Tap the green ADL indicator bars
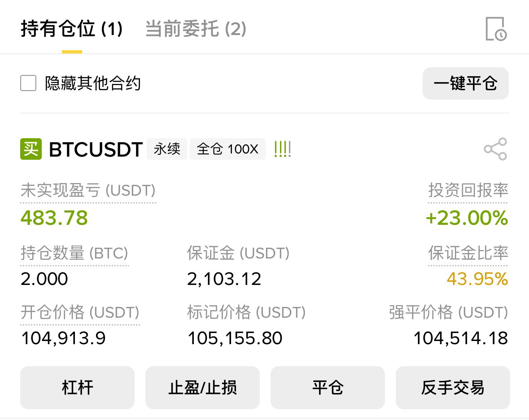529x420 pixels. pyautogui.click(x=283, y=149)
